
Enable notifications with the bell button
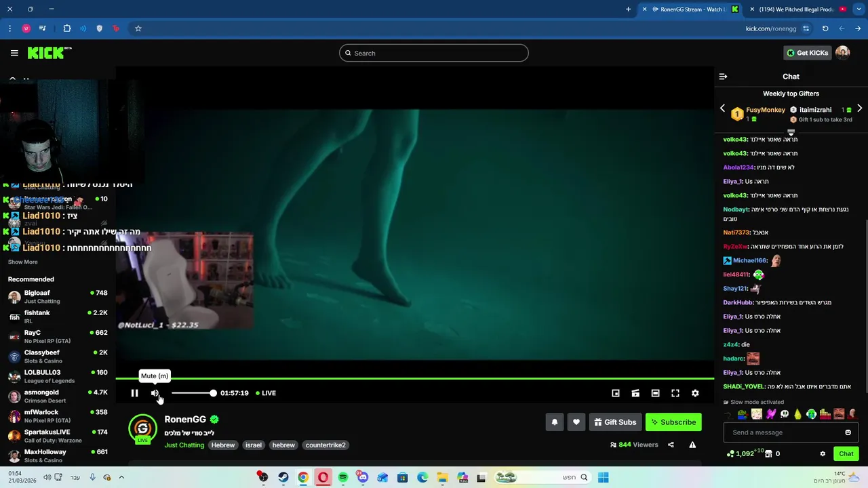click(555, 422)
